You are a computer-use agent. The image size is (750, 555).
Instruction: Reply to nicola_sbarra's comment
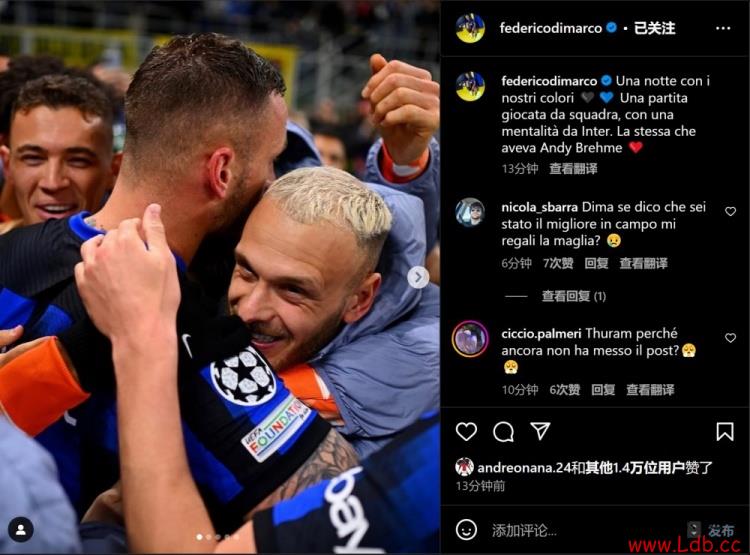pyautogui.click(x=596, y=263)
